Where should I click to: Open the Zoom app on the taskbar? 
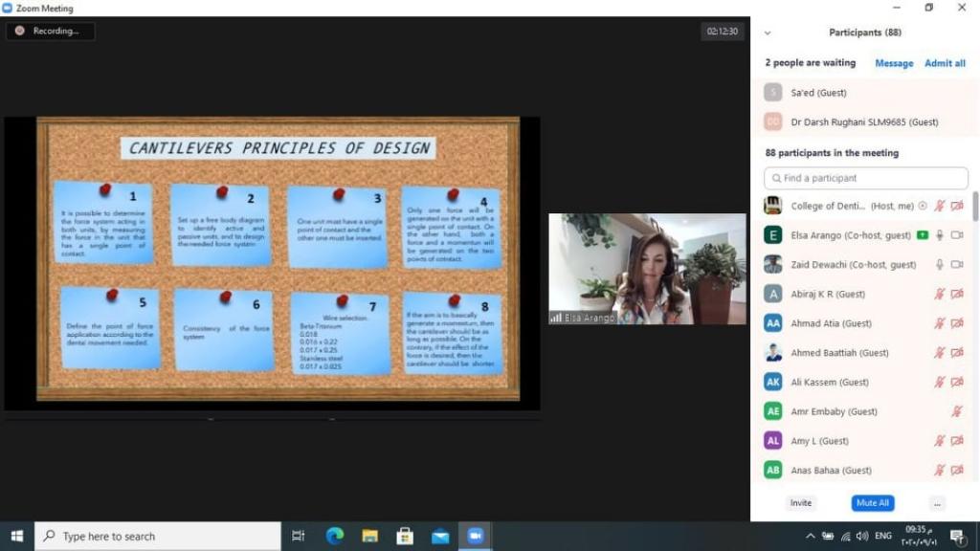(475, 536)
